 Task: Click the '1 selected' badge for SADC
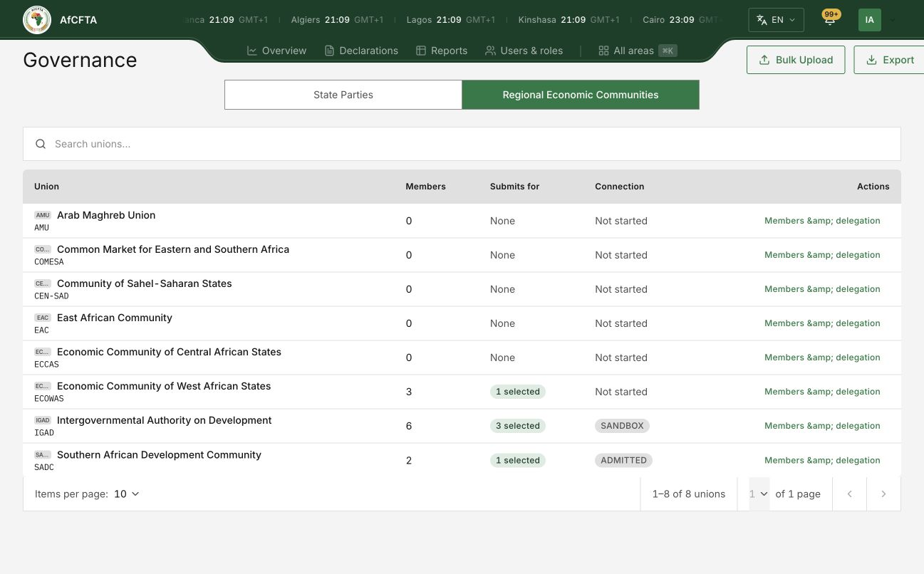(x=518, y=460)
